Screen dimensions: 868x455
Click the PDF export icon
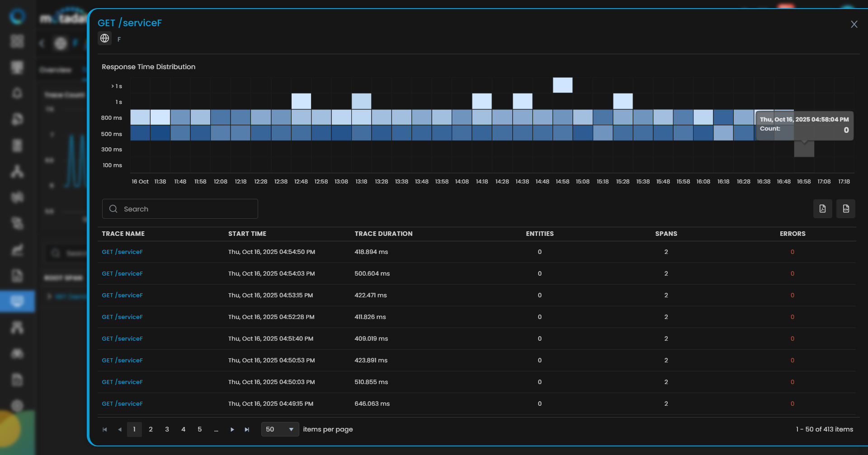pos(822,209)
